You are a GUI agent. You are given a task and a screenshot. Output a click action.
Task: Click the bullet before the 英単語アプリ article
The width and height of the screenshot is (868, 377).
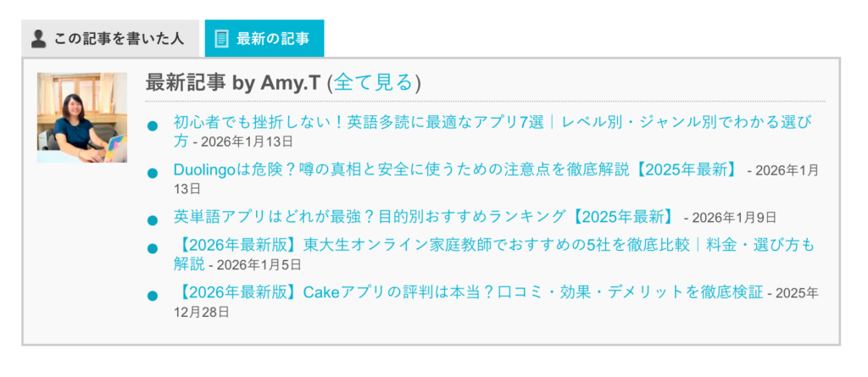(153, 220)
